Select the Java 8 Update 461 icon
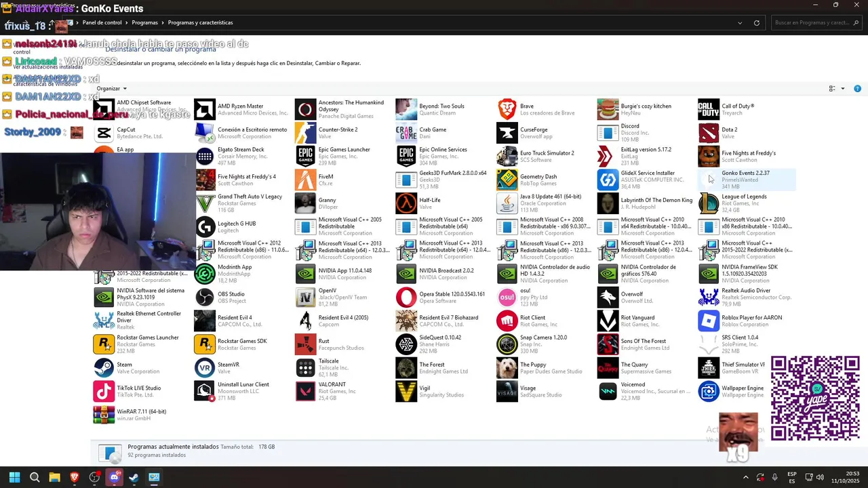Screen dimensions: 868x488 [507, 203]
